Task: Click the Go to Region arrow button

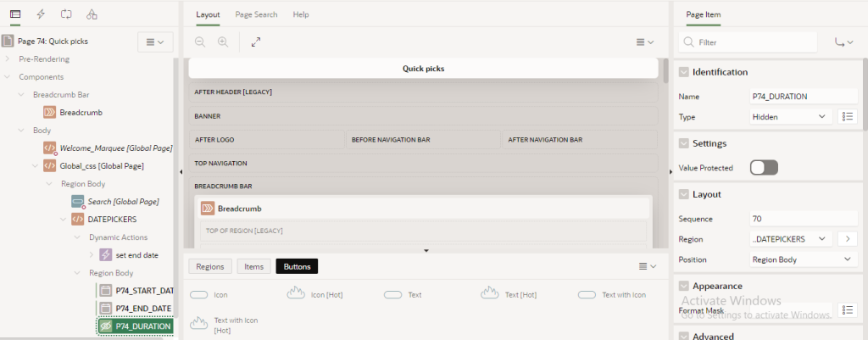Action: pos(847,239)
